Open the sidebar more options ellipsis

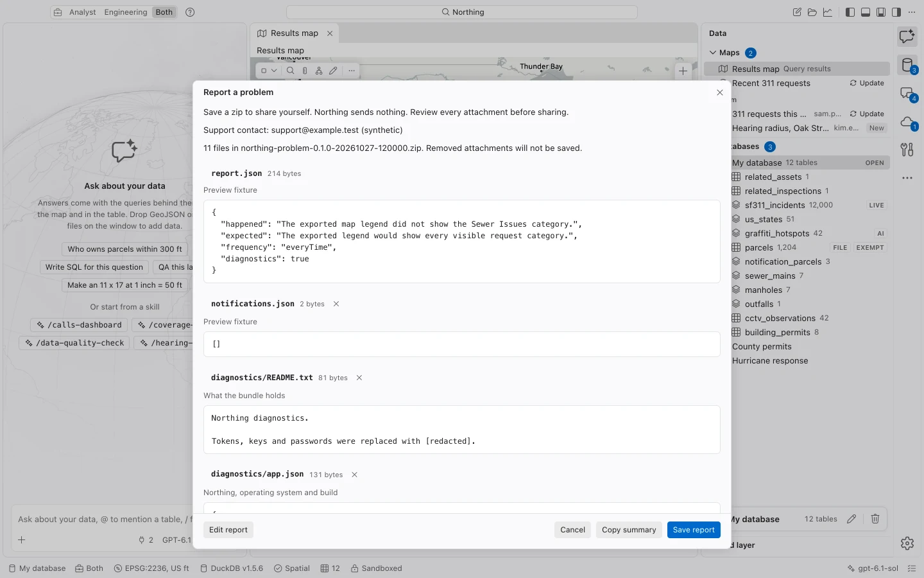907,178
